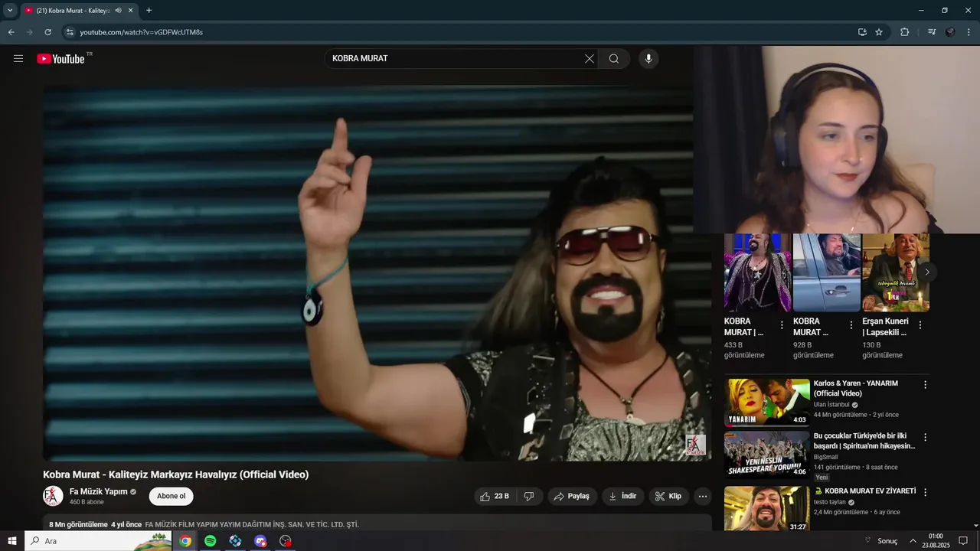980x551 pixels.
Task: Like the video with thumbs up
Action: 495,497
